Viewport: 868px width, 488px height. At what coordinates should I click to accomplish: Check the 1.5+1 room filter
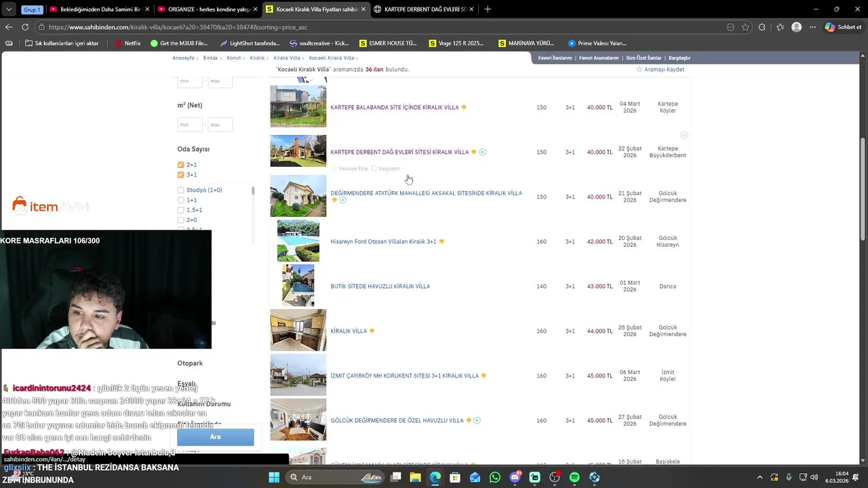pyautogui.click(x=181, y=210)
